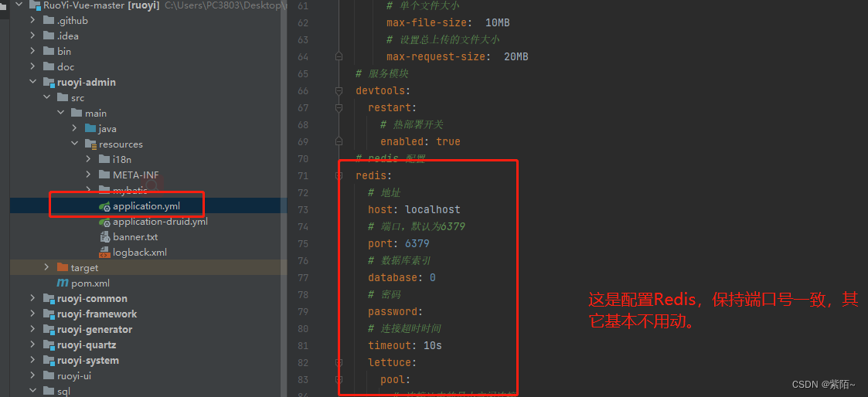
Task: Click the '# 服务模块' comment line
Action: point(382,73)
